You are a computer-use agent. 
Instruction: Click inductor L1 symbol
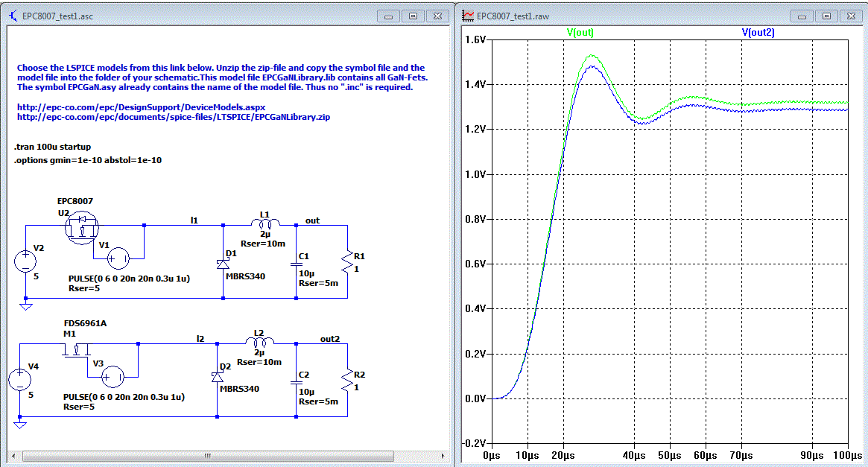[265, 223]
